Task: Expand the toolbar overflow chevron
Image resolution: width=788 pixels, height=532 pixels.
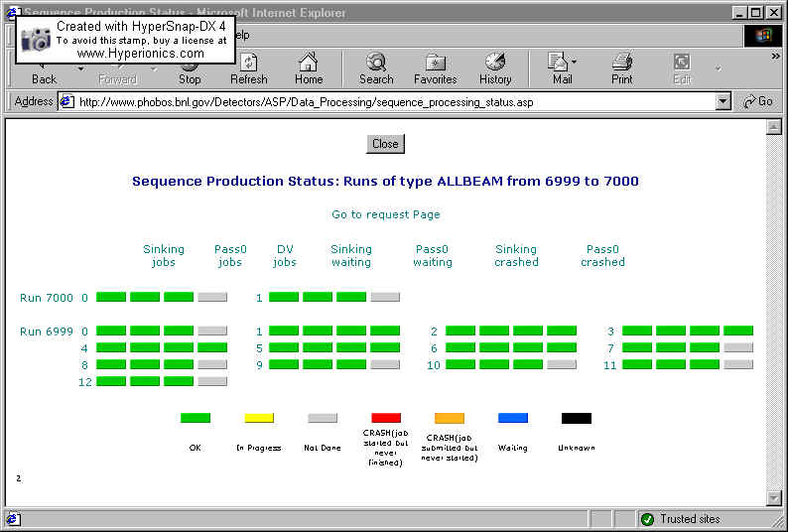Action: (x=775, y=57)
